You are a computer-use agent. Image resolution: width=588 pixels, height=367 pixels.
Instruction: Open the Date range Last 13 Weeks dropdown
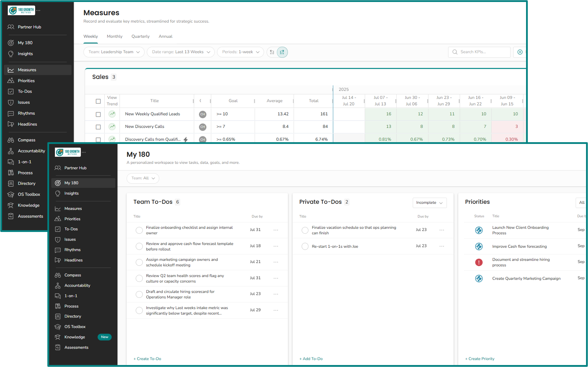[181, 52]
